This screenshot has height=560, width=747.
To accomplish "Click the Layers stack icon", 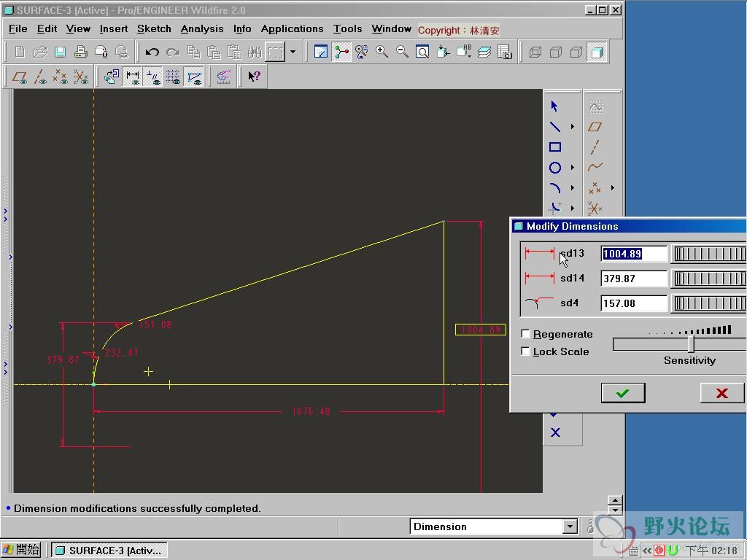I will [484, 52].
